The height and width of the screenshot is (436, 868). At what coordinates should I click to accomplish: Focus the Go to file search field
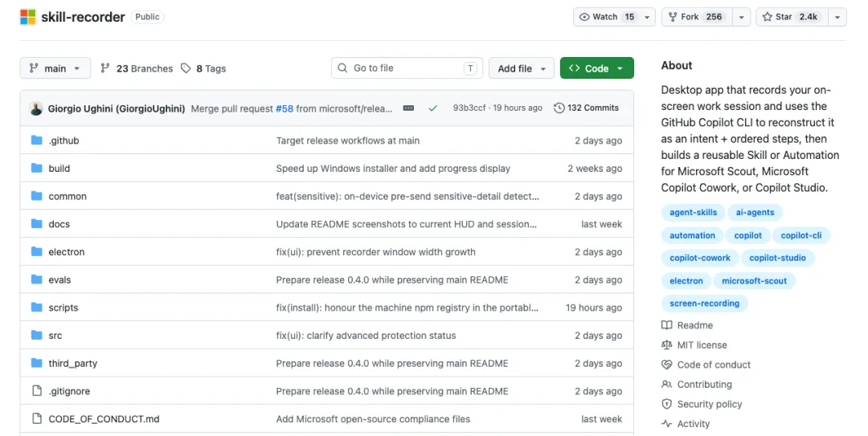point(407,68)
